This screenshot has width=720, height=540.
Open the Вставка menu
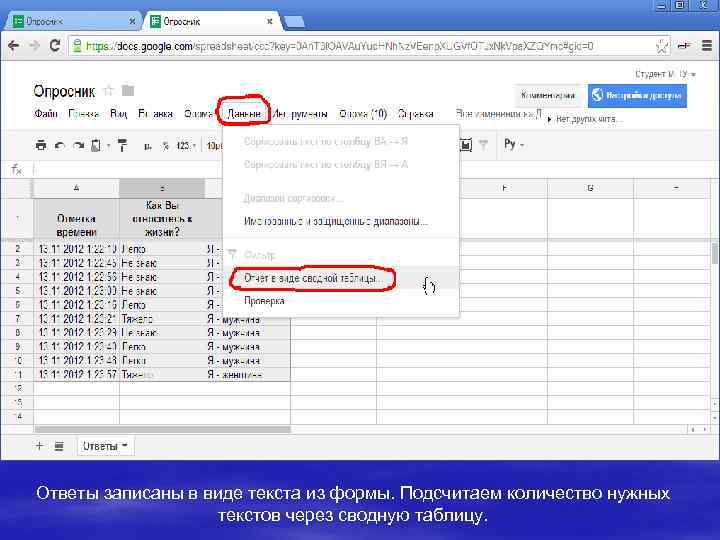point(156,113)
